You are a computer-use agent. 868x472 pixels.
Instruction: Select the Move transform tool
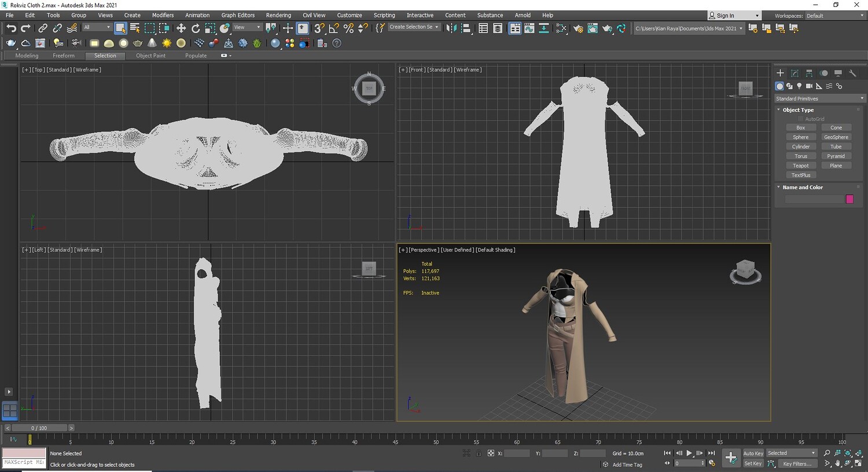click(x=181, y=28)
